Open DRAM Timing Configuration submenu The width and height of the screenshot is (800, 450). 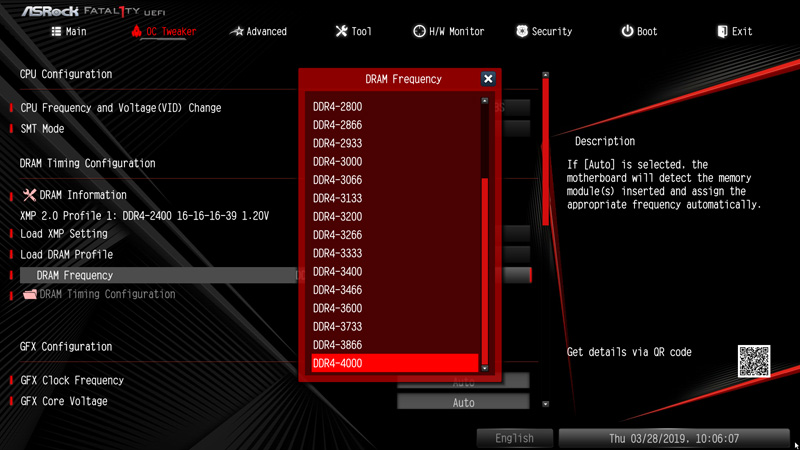pyautogui.click(x=99, y=294)
